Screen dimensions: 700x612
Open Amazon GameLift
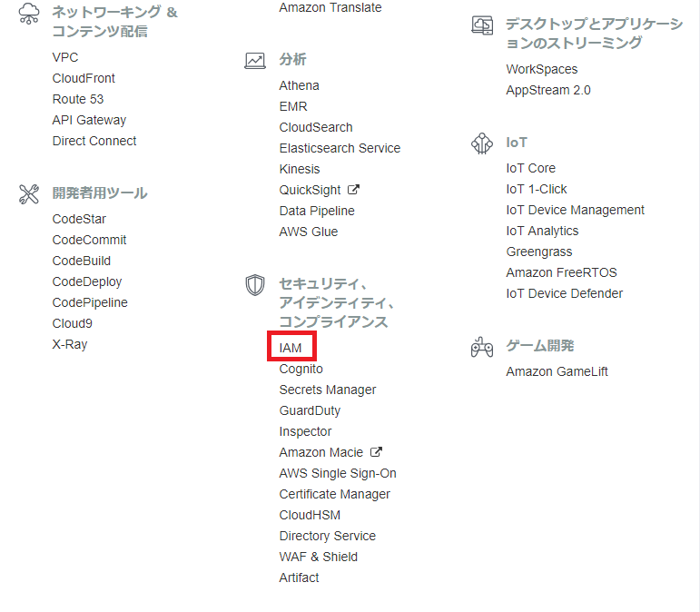click(557, 372)
